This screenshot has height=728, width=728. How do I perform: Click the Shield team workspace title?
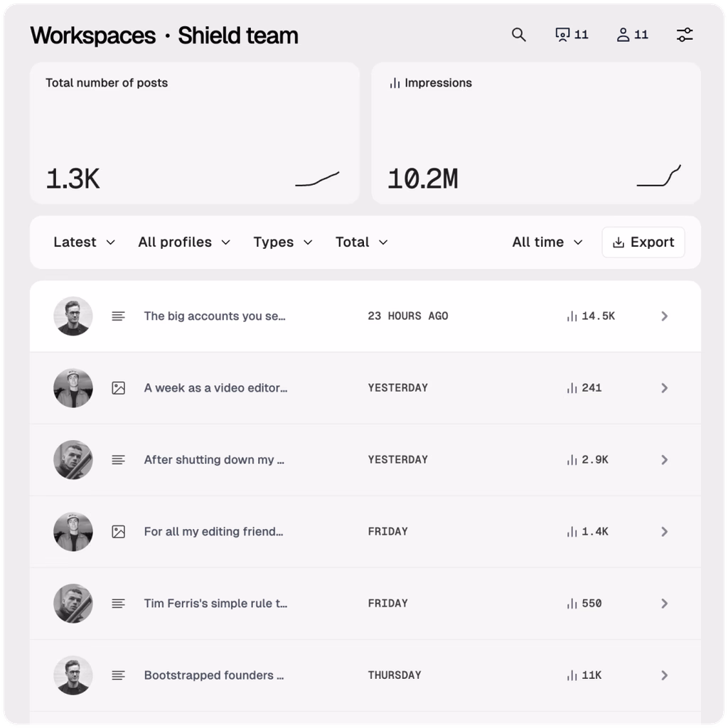[238, 35]
